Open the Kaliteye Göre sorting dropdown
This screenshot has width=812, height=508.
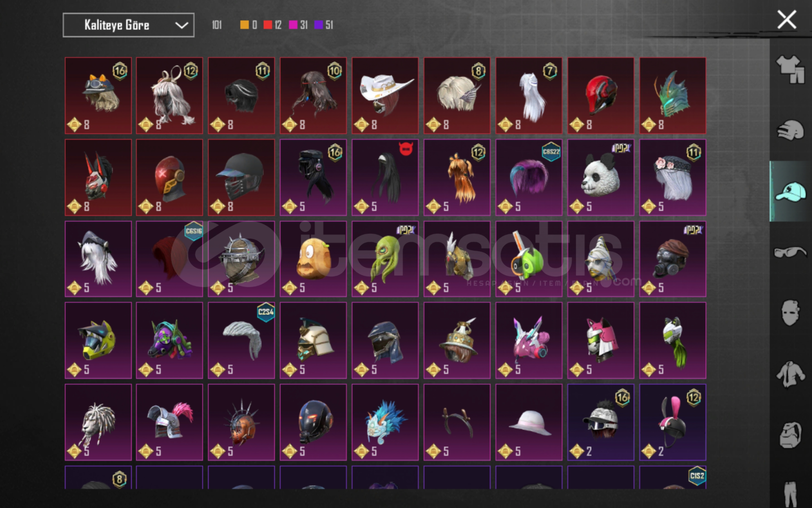[128, 25]
